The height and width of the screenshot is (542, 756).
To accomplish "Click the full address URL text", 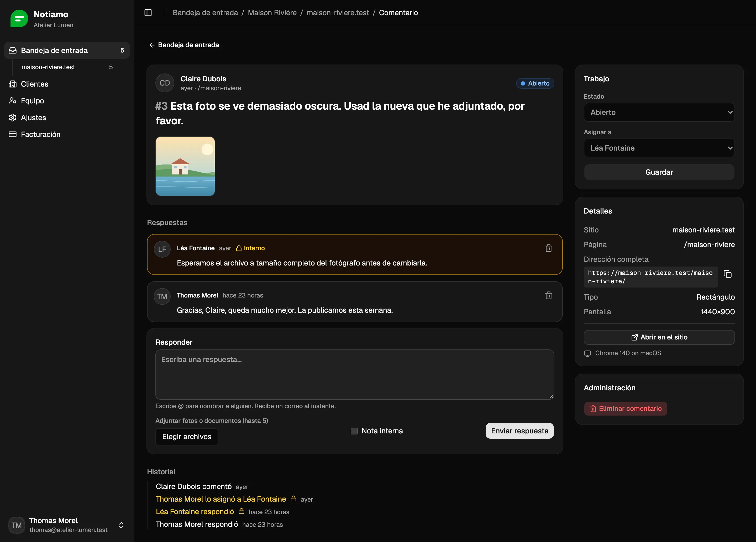I will pos(650,277).
